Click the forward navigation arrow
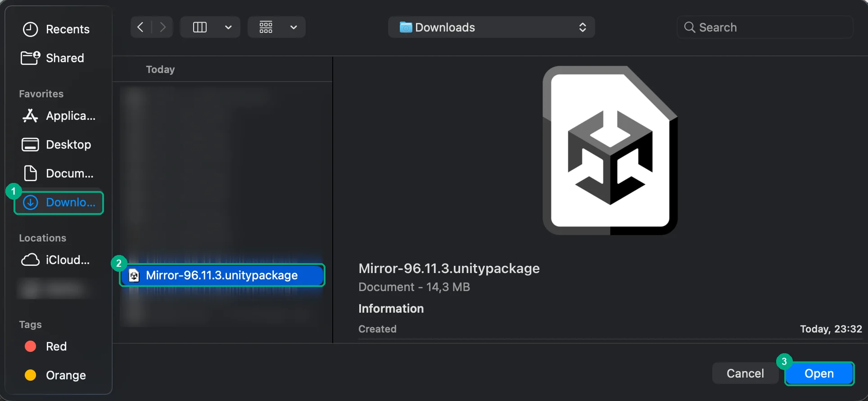Viewport: 868px width, 401px height. [163, 27]
